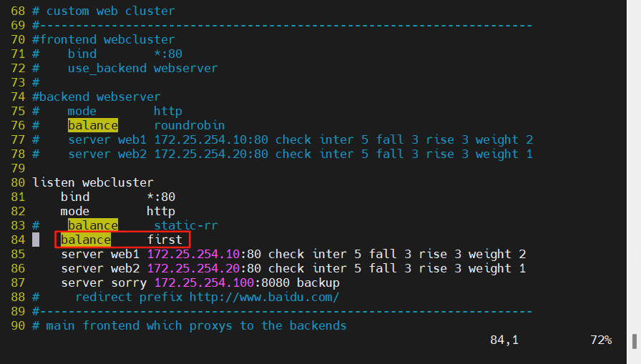This screenshot has height=364, width=641.
Task: Click the vertical scrollbar thumb
Action: point(635,342)
